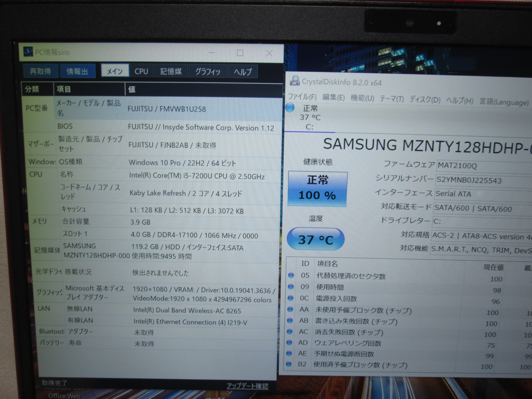Viewport: 532px width, 399px height.
Task: Click the status dot for attribute AA
Action: coord(290,309)
